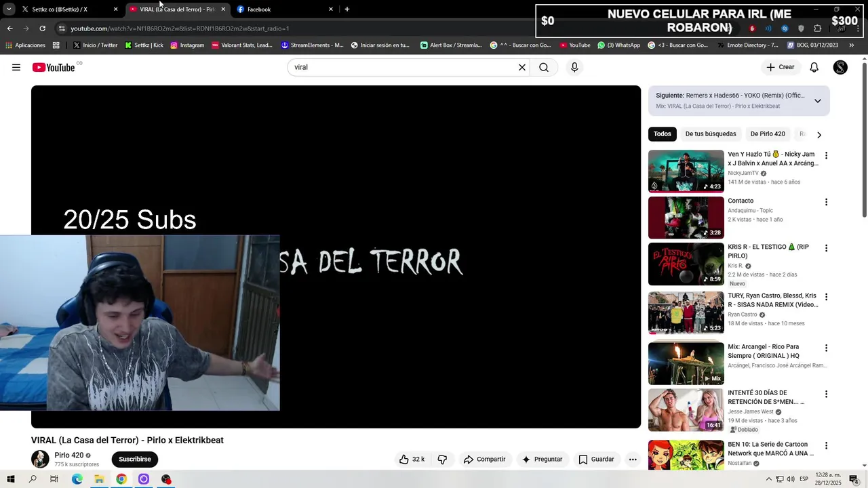This screenshot has height=488, width=868.
Task: Open Task View on the taskbar
Action: click(54, 479)
